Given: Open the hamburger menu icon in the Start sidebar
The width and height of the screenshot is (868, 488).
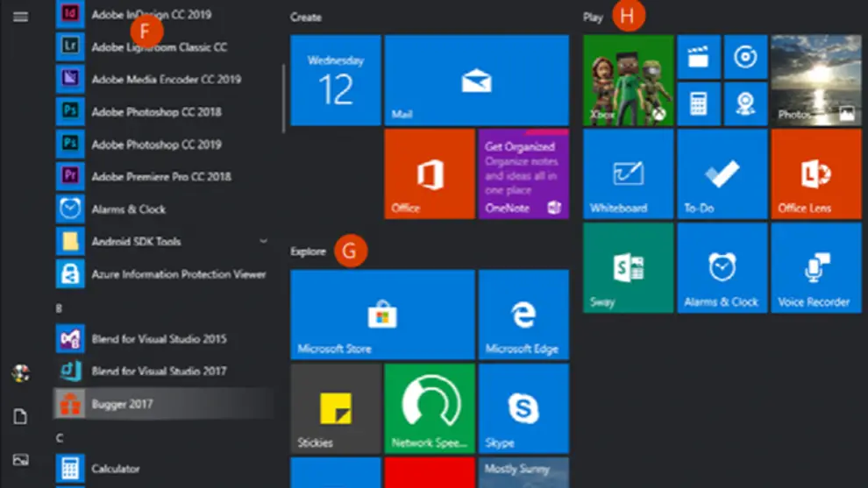Looking at the screenshot, I should pyautogui.click(x=20, y=18).
